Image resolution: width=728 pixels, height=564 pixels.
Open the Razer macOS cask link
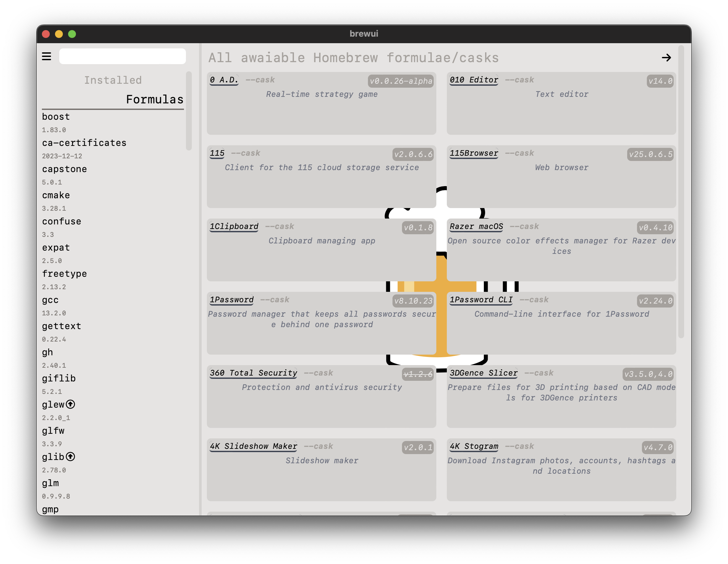pyautogui.click(x=476, y=226)
